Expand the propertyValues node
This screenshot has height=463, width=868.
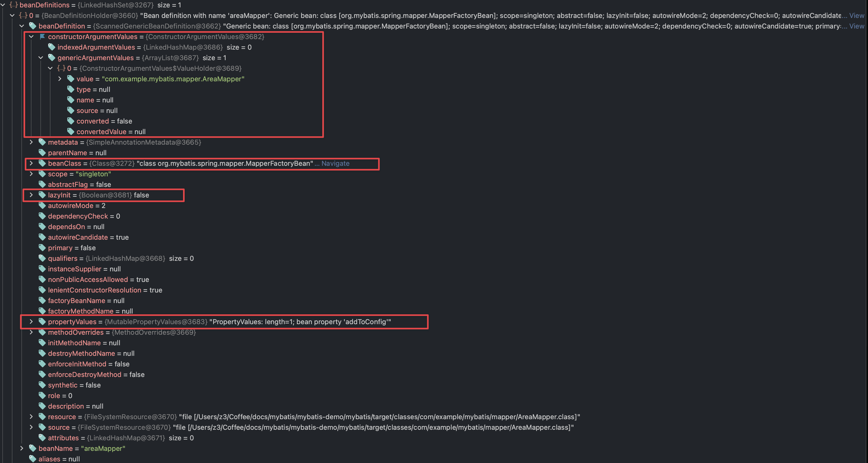[x=31, y=322]
